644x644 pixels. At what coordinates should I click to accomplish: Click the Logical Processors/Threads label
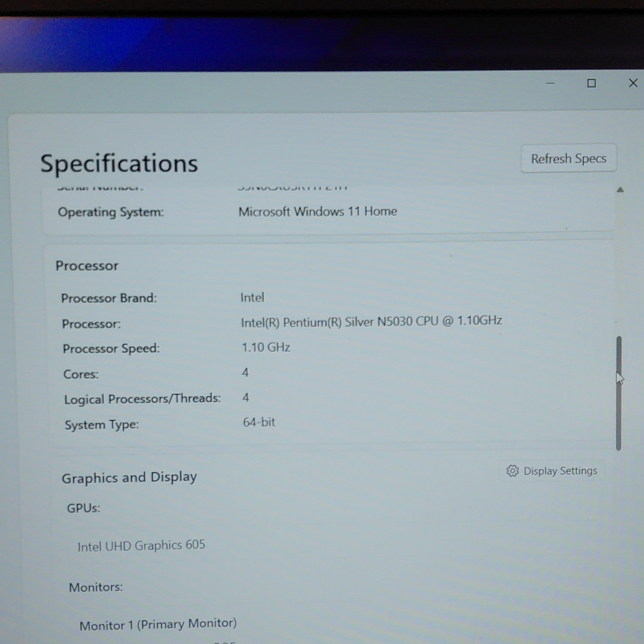142,399
